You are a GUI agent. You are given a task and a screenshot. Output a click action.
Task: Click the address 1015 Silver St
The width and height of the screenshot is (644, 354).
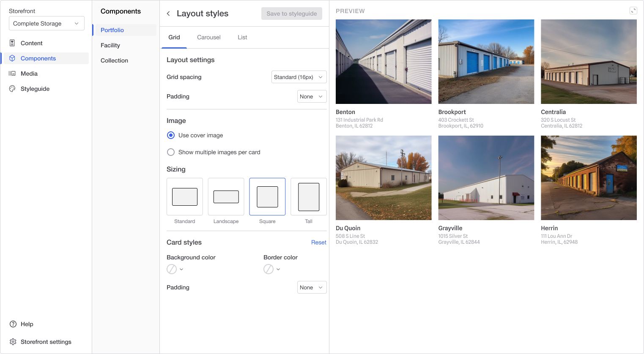[453, 236]
